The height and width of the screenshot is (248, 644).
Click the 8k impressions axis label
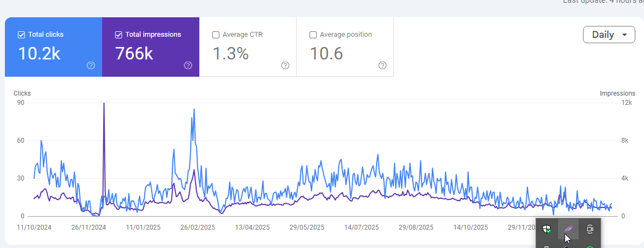(x=625, y=140)
